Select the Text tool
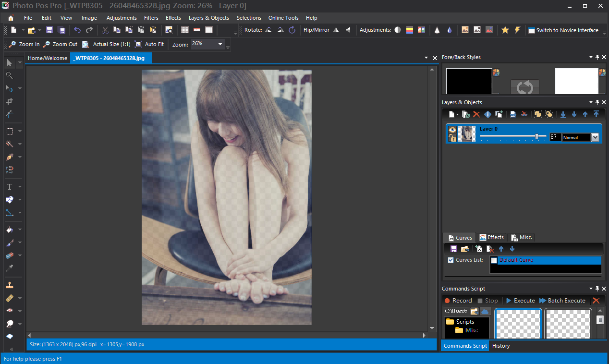Screen dimensions: 609x364 click(9, 187)
